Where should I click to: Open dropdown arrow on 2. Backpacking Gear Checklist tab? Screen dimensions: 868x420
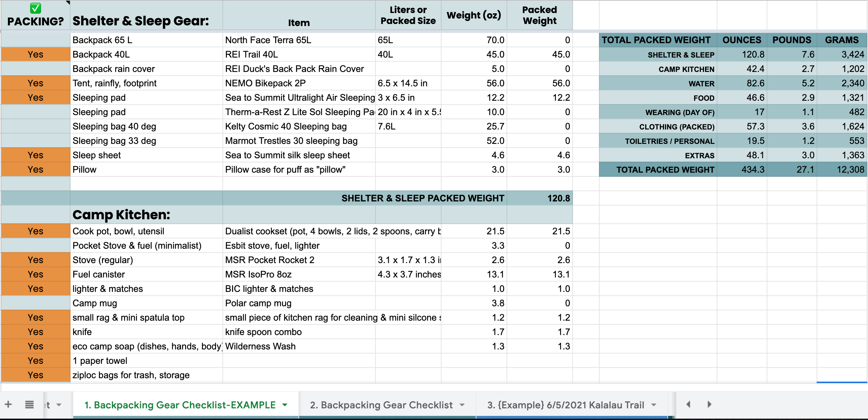tap(462, 405)
